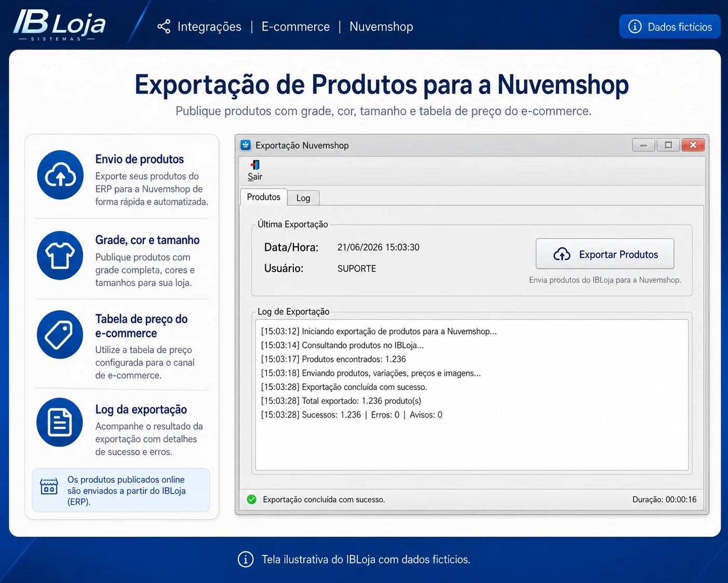Close the Exportação Nuvemshop window
728x583 pixels.
tap(693, 145)
